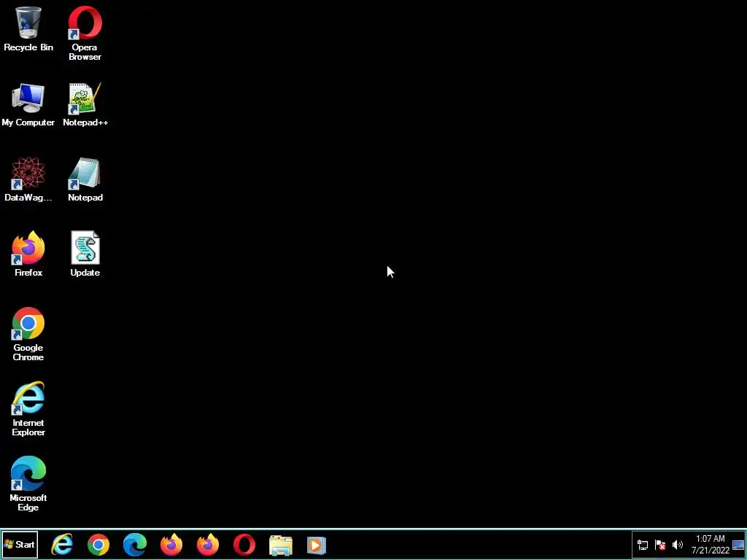Click the blue display icon in tray
Image resolution: width=747 pixels, height=560 pixels.
pyautogui.click(x=738, y=545)
